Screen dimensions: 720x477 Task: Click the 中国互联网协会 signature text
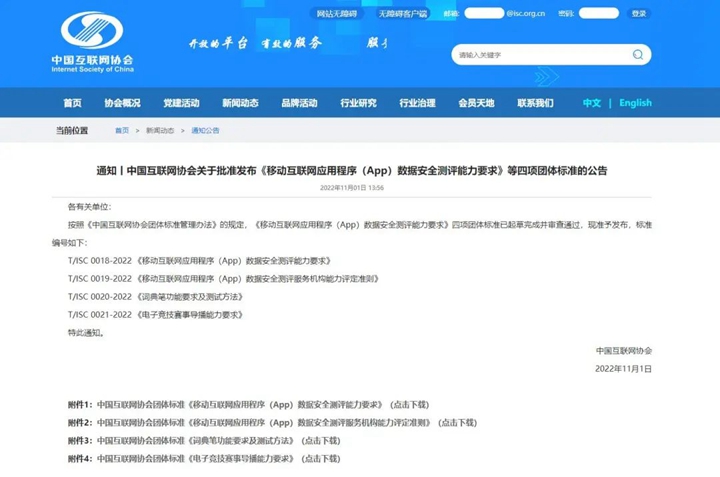[x=624, y=351]
